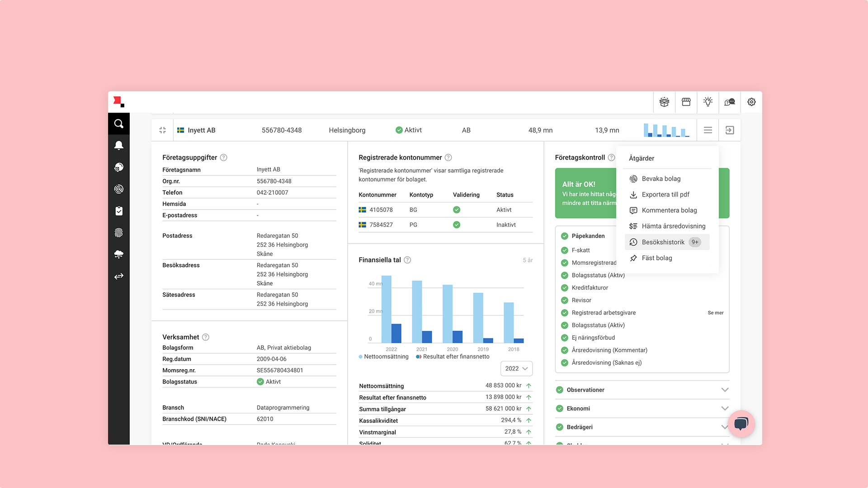Open the fingerprint icon in sidebar

point(119,233)
